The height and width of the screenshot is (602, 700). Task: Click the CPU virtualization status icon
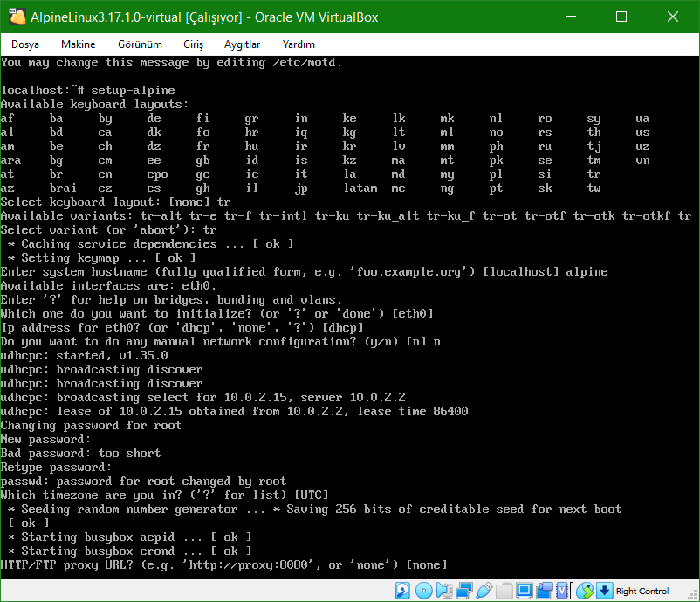564,591
